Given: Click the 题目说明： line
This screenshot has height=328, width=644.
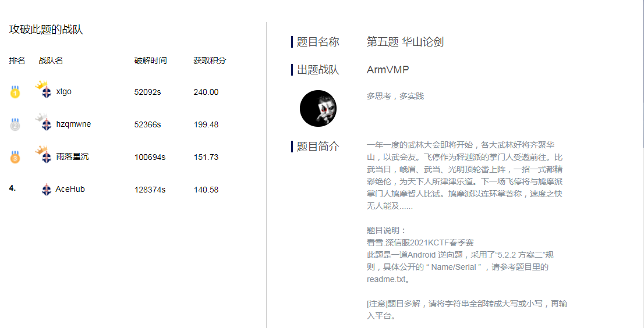Looking at the screenshot, I should 387,230.
